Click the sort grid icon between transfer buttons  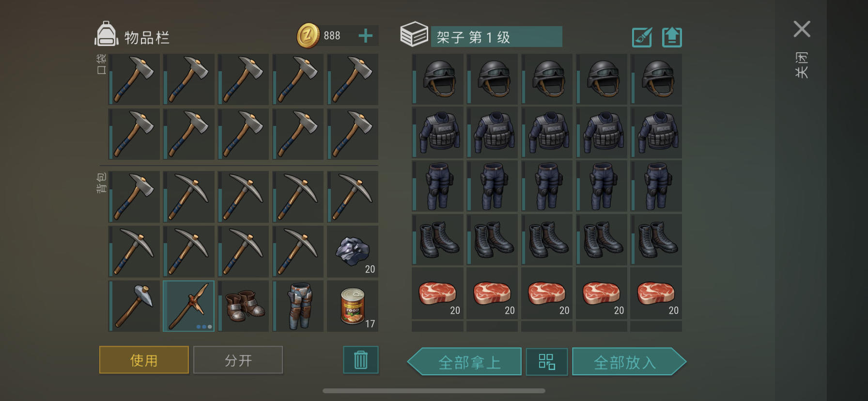tap(547, 362)
